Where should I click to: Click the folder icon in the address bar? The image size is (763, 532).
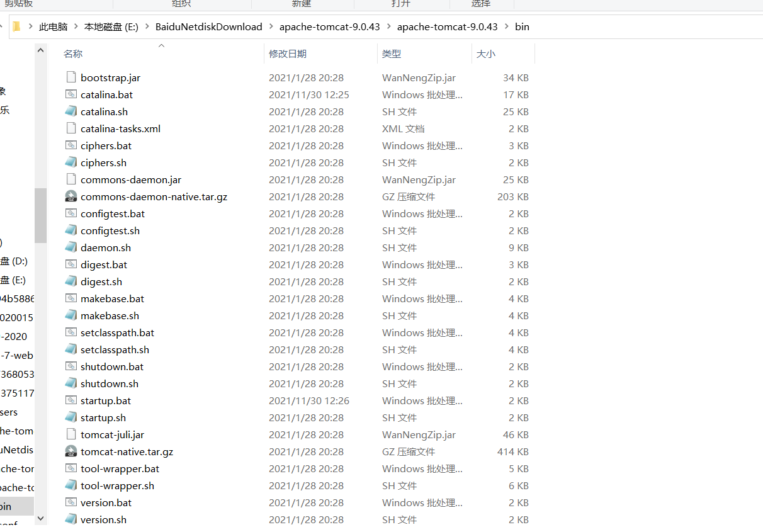coord(16,26)
